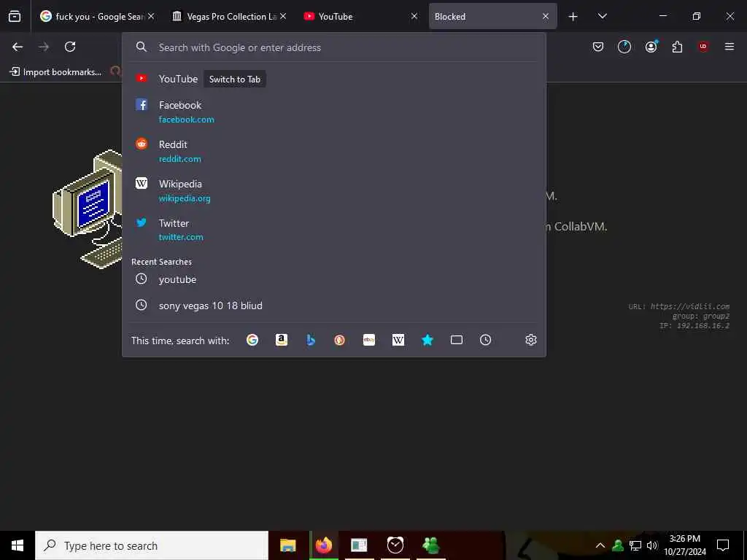
Task: Search this time with Bing
Action: 311,340
